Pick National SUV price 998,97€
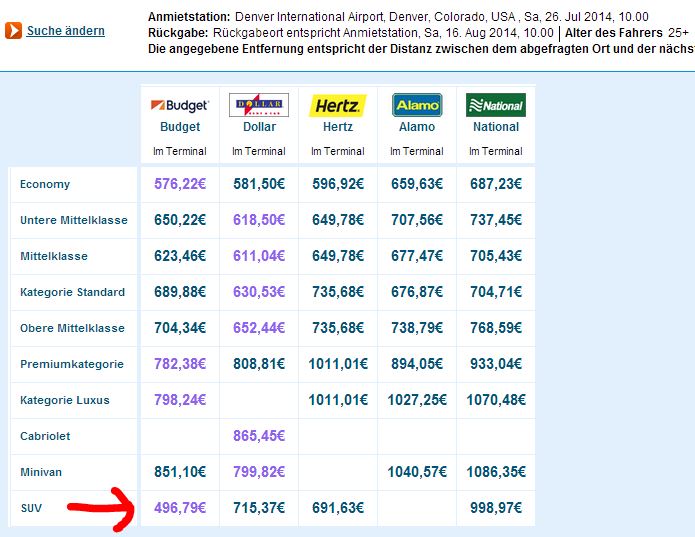This screenshot has width=695, height=537. 496,508
